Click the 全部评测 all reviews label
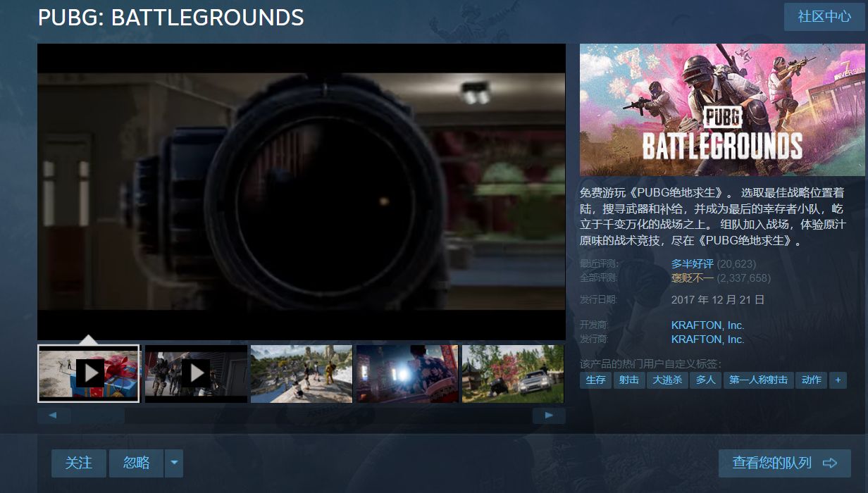868x493 pixels. tap(599, 278)
